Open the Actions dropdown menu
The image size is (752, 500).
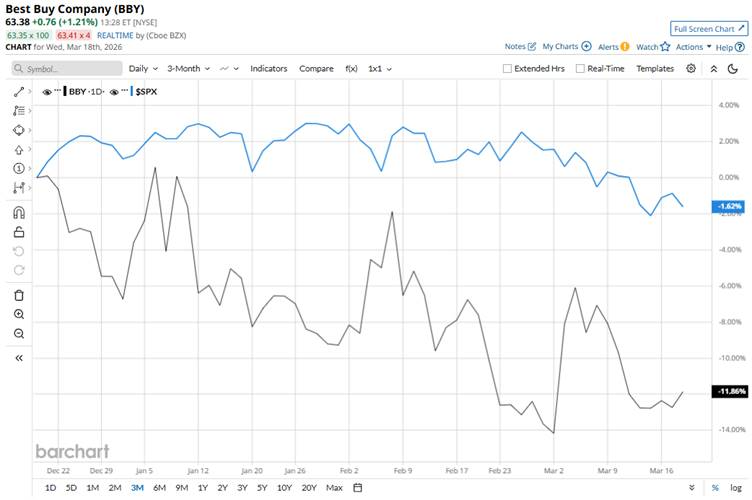pos(693,47)
